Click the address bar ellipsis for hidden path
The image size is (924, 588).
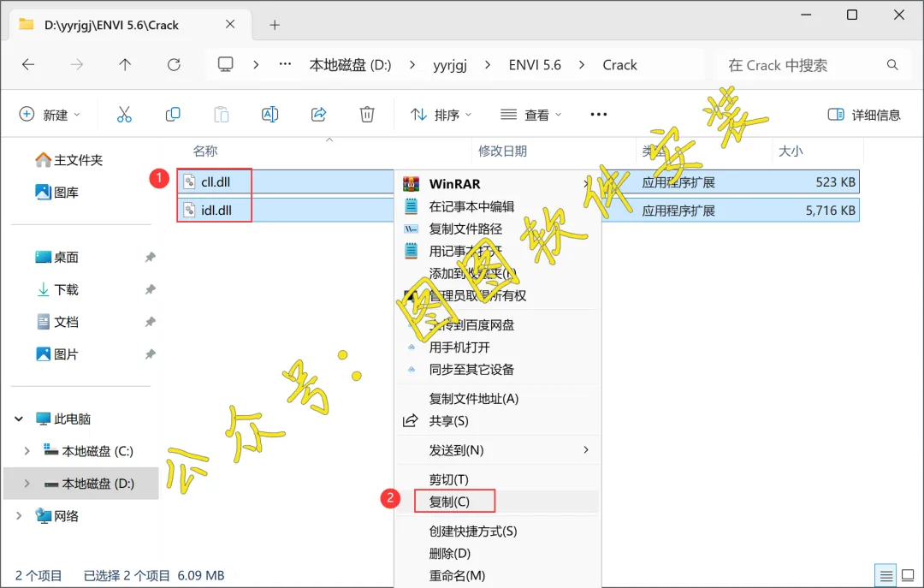pyautogui.click(x=285, y=64)
